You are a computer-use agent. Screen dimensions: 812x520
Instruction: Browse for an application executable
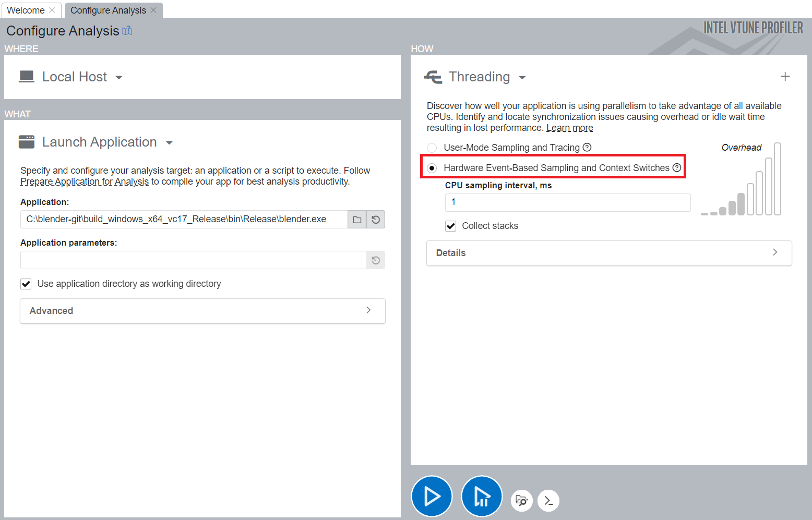tap(357, 219)
